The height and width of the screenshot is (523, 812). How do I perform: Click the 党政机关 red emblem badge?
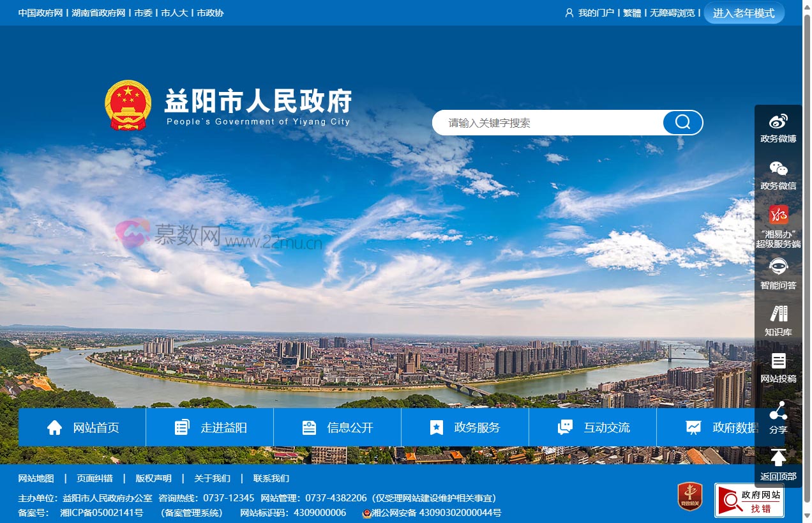coord(689,497)
